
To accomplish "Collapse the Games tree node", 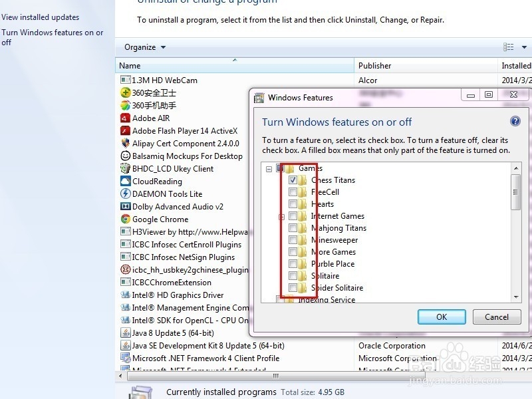I will click(x=269, y=169).
